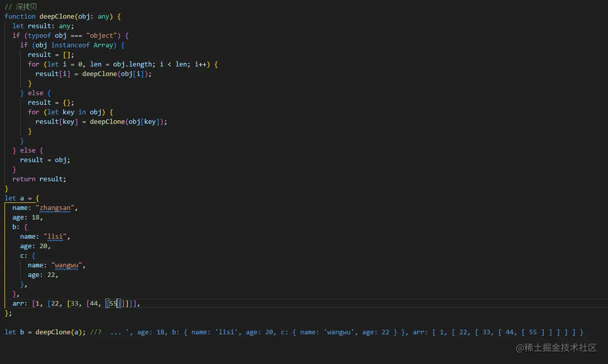The height and width of the screenshot is (364, 608).
Task: Click the "arr:" property key
Action: 20,303
